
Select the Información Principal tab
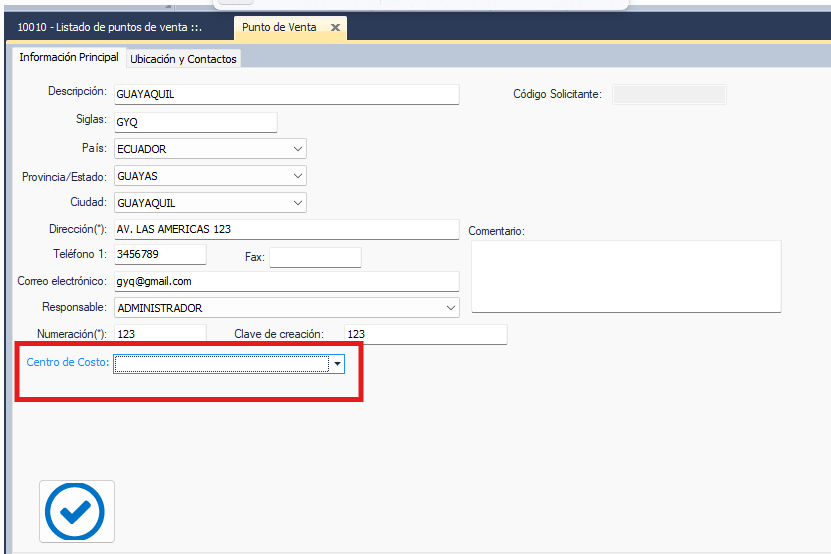click(x=68, y=58)
